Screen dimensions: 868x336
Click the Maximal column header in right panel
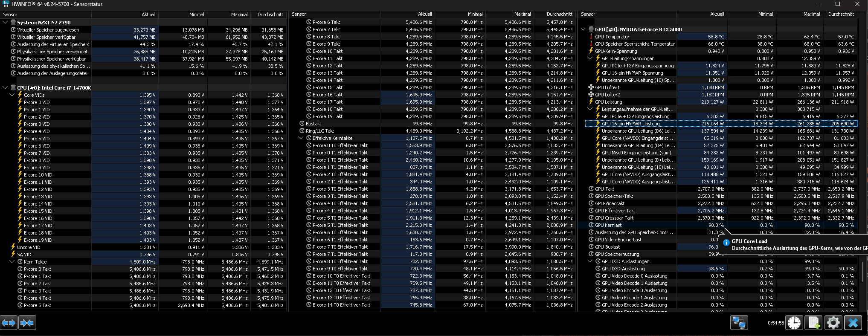(x=799, y=14)
